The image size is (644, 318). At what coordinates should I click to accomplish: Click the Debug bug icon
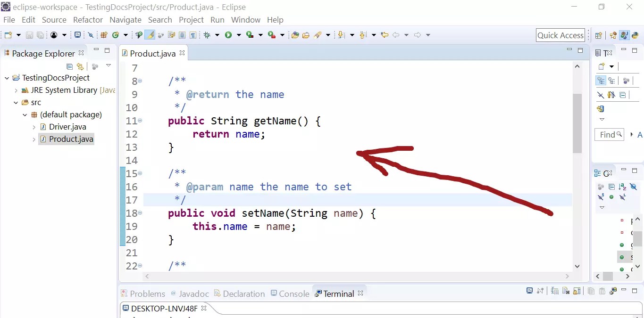[x=207, y=35]
